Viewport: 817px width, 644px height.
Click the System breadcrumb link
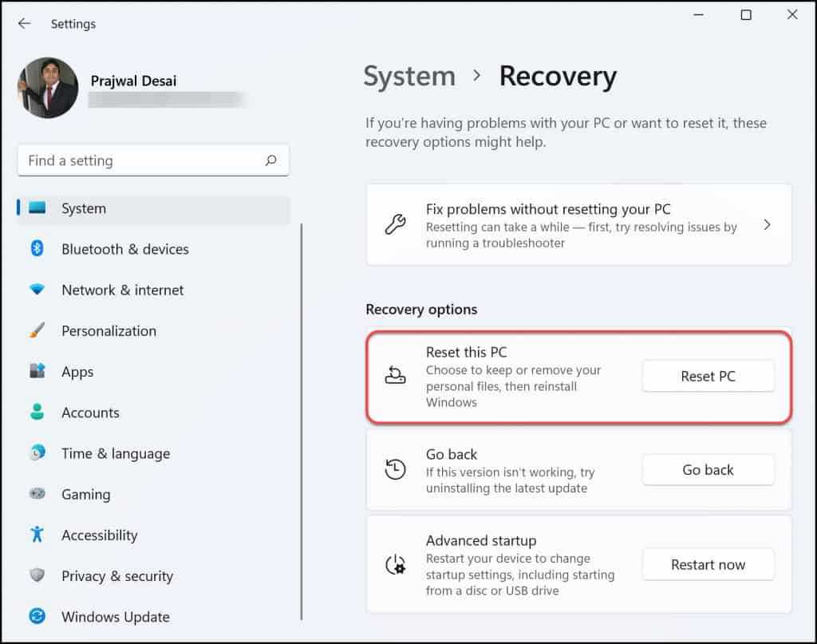[409, 77]
